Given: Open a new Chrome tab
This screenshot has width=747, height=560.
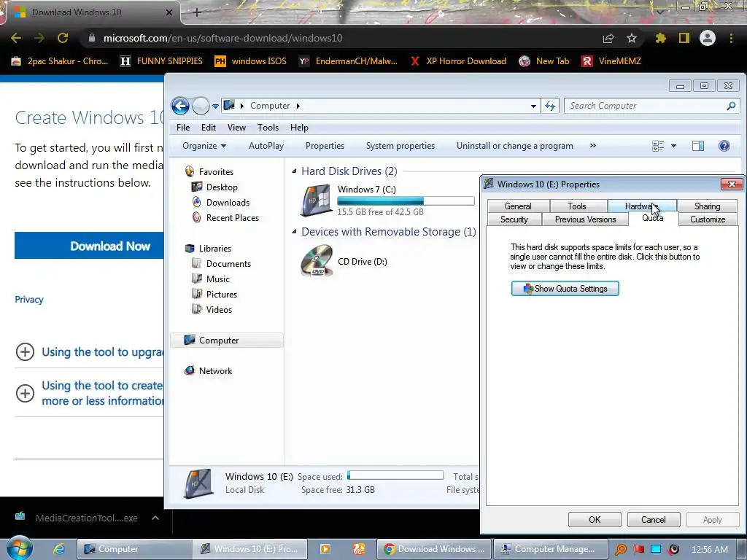Looking at the screenshot, I should pyautogui.click(x=197, y=12).
